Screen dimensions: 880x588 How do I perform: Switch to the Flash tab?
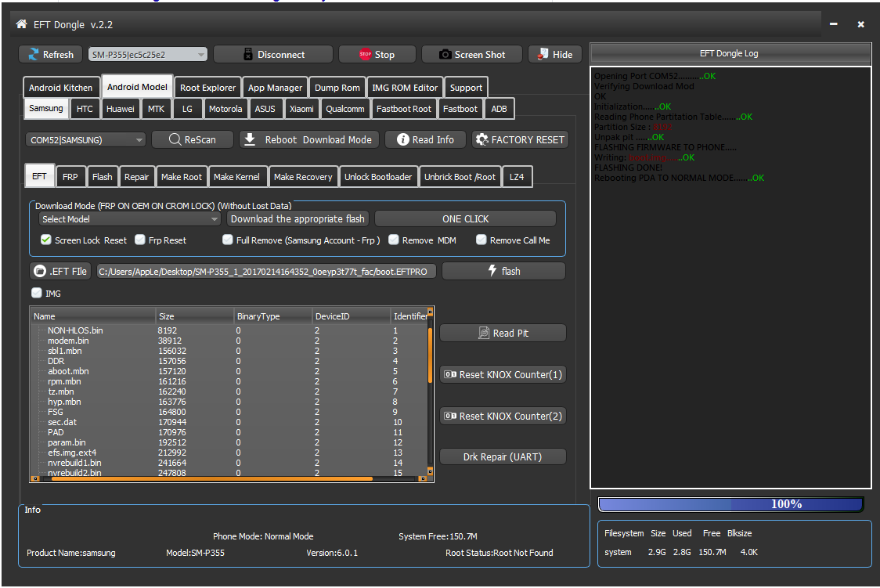pyautogui.click(x=102, y=177)
